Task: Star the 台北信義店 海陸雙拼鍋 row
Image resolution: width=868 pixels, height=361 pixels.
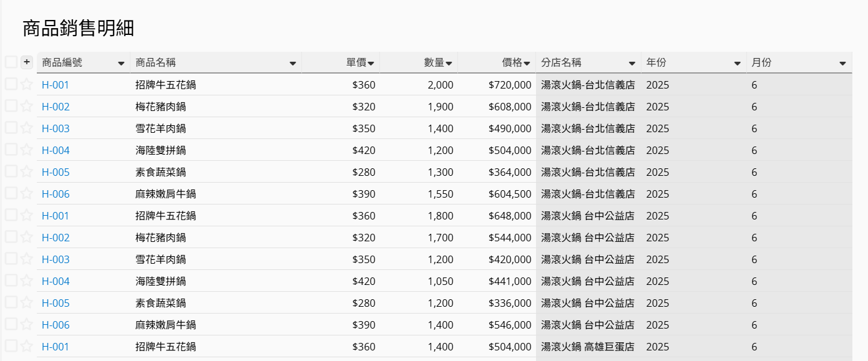Action: (26, 150)
